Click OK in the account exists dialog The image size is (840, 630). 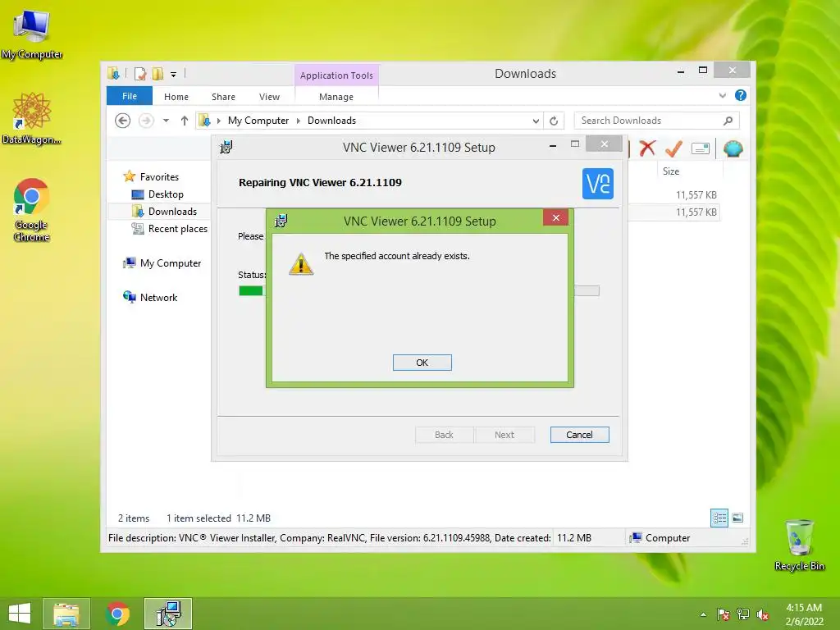[x=422, y=363]
